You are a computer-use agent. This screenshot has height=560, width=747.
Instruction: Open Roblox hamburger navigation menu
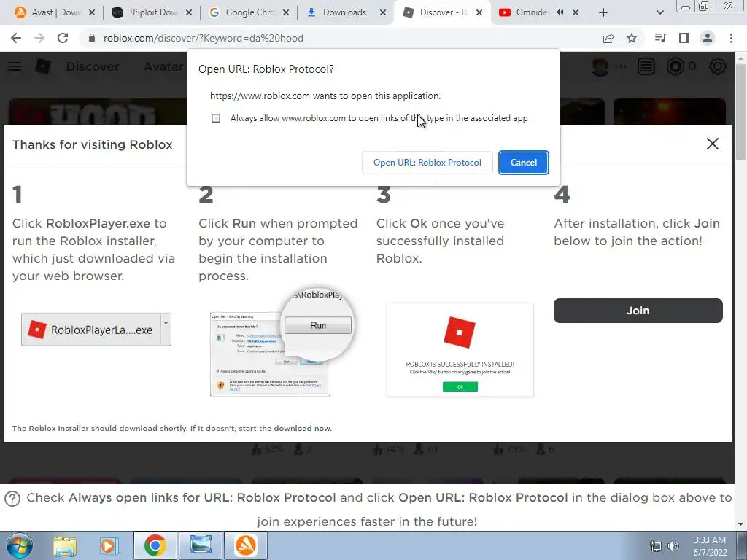[x=15, y=66]
